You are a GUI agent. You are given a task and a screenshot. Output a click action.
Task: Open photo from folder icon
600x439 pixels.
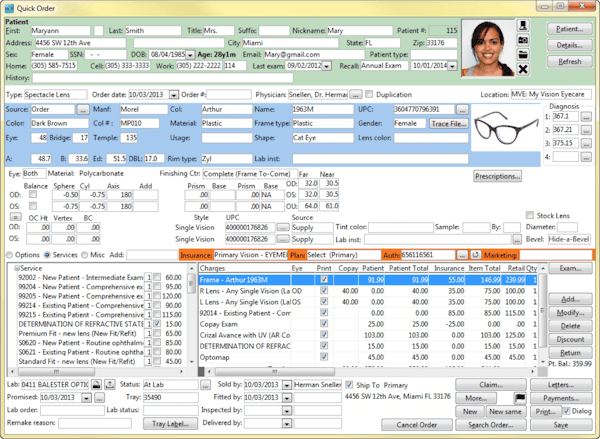[x=524, y=53]
